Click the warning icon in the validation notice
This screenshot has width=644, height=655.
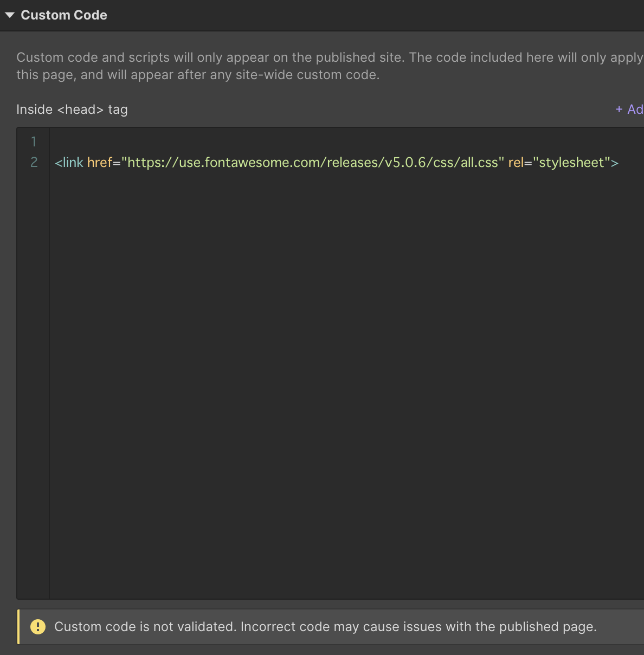pos(38,627)
